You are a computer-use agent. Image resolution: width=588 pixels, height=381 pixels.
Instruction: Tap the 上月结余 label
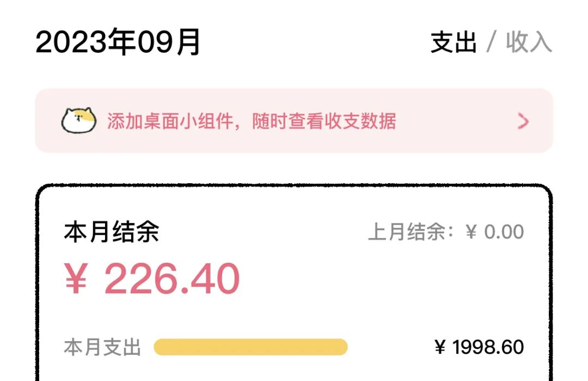407,232
